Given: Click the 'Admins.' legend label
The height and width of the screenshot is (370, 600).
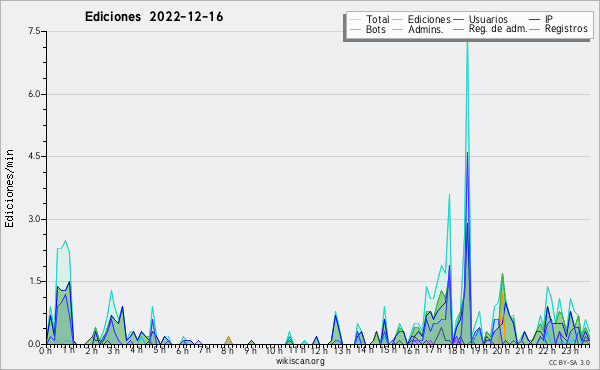Looking at the screenshot, I should pyautogui.click(x=426, y=29).
